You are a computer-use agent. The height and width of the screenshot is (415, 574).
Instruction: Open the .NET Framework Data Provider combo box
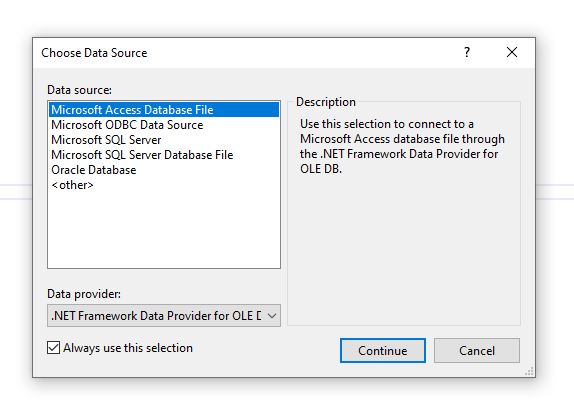164,315
